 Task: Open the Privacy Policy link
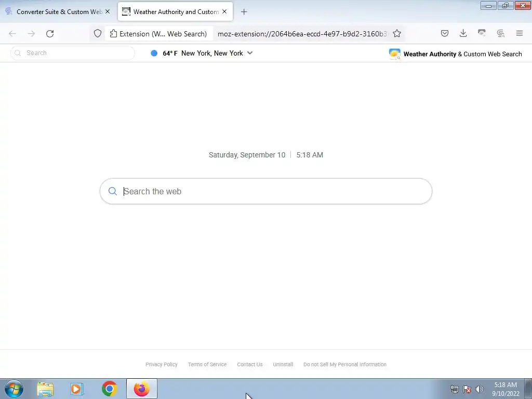click(x=162, y=364)
